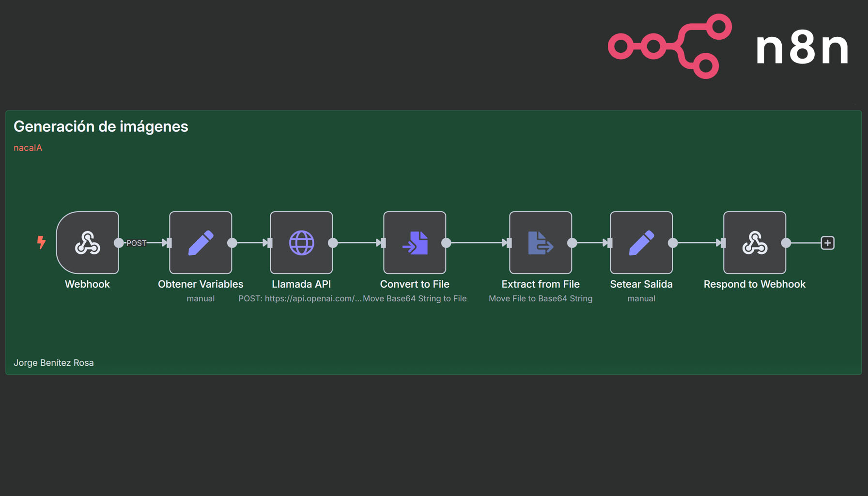The width and height of the screenshot is (868, 496).
Task: Click the orange lightning trigger icon
Action: point(42,242)
